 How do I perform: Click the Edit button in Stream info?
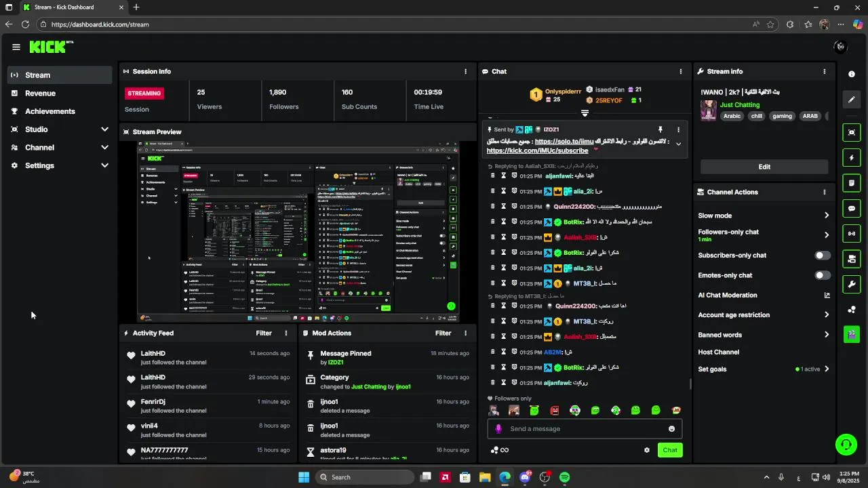pyautogui.click(x=764, y=167)
